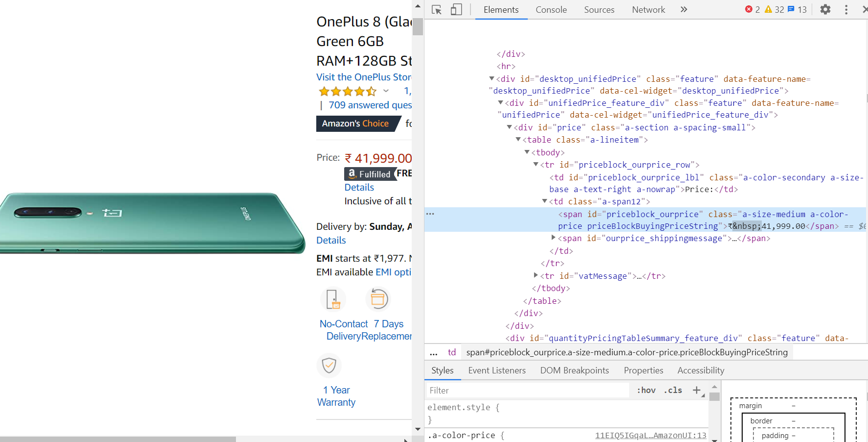Click the Details link under Delivery by

[x=331, y=240]
